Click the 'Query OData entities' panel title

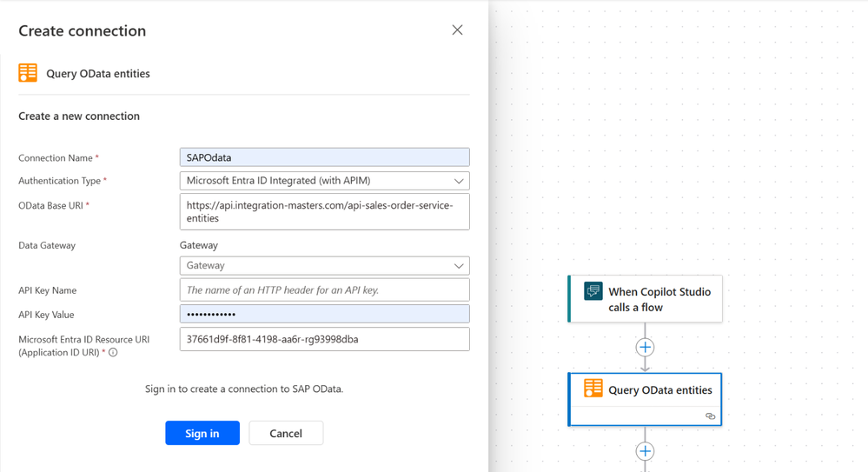point(98,74)
